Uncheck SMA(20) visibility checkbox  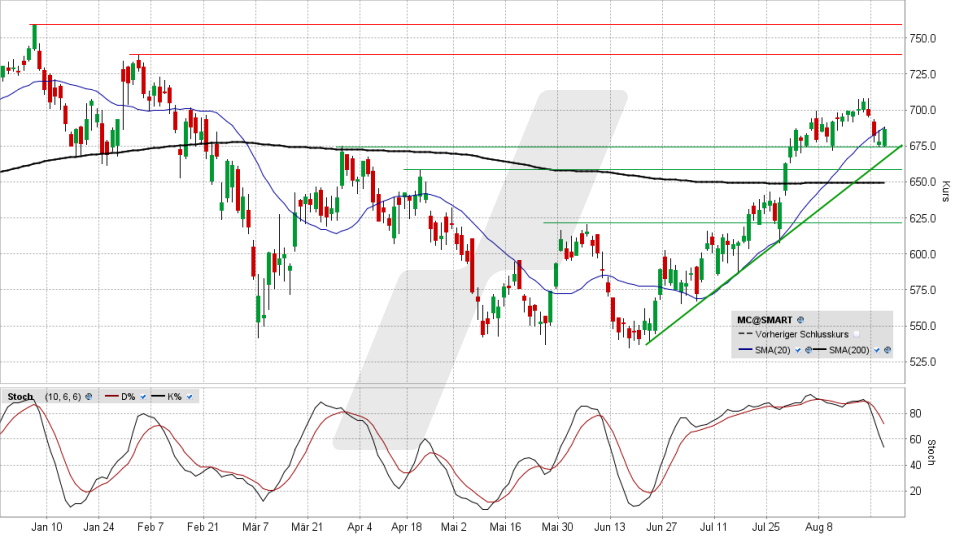coord(798,350)
